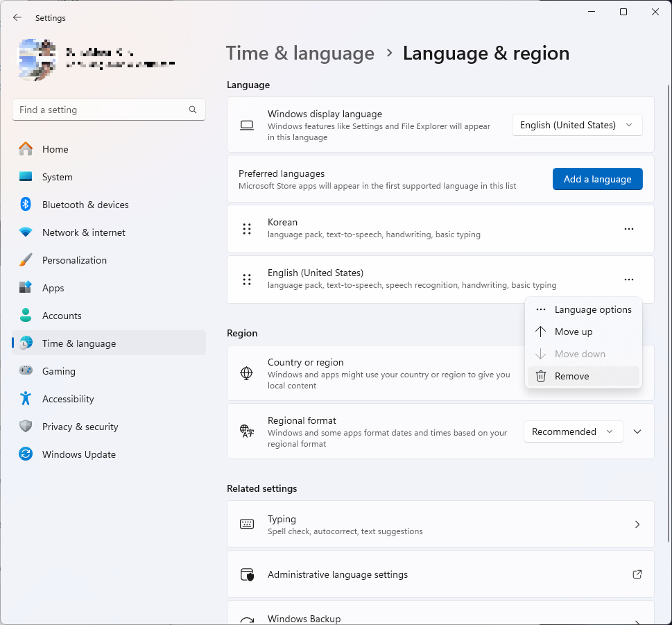Click the Regional format title text
The image size is (672, 625).
point(302,420)
